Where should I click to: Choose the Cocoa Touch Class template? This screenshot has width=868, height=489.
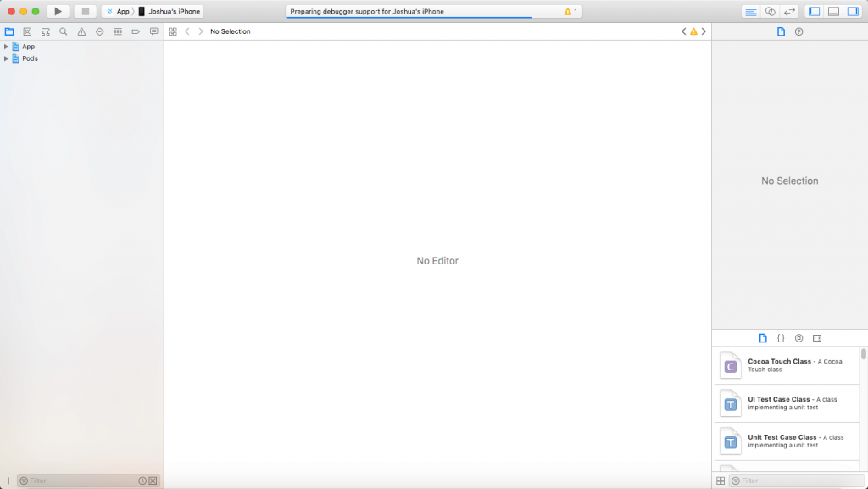(786, 365)
